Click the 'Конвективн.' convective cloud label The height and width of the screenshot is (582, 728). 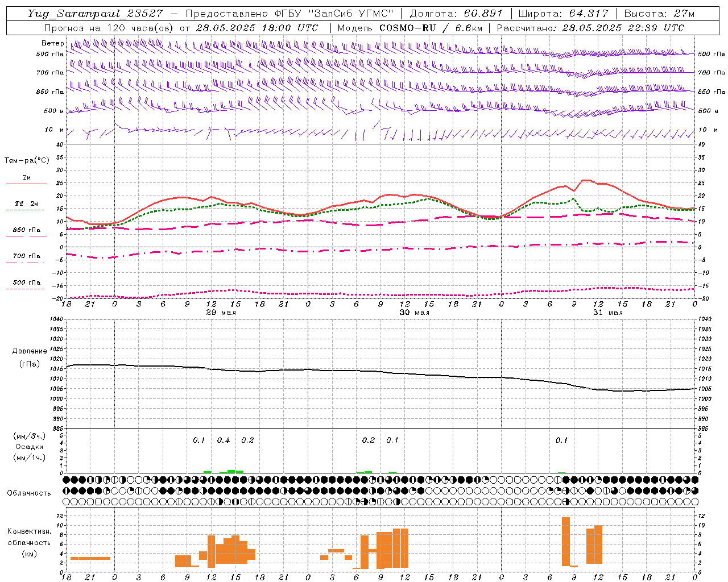coord(29,531)
